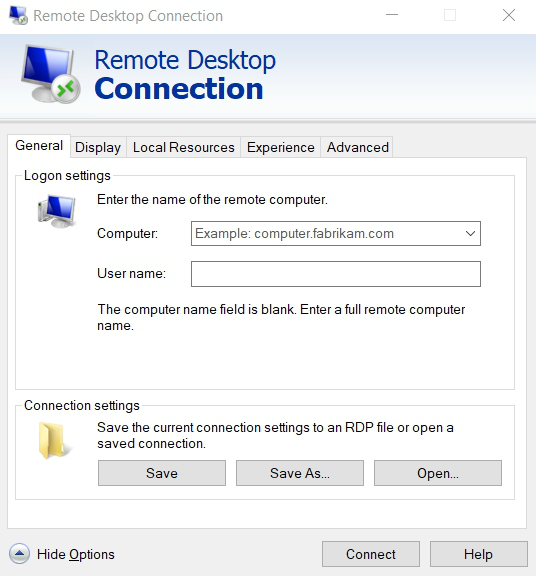Collapse options via Hide Options text
The width and height of the screenshot is (536, 576).
click(x=76, y=554)
